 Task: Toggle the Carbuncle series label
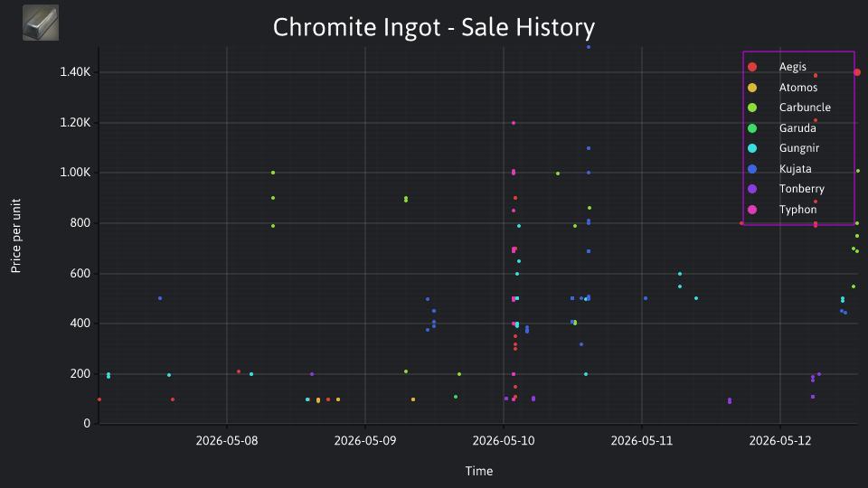(x=805, y=108)
